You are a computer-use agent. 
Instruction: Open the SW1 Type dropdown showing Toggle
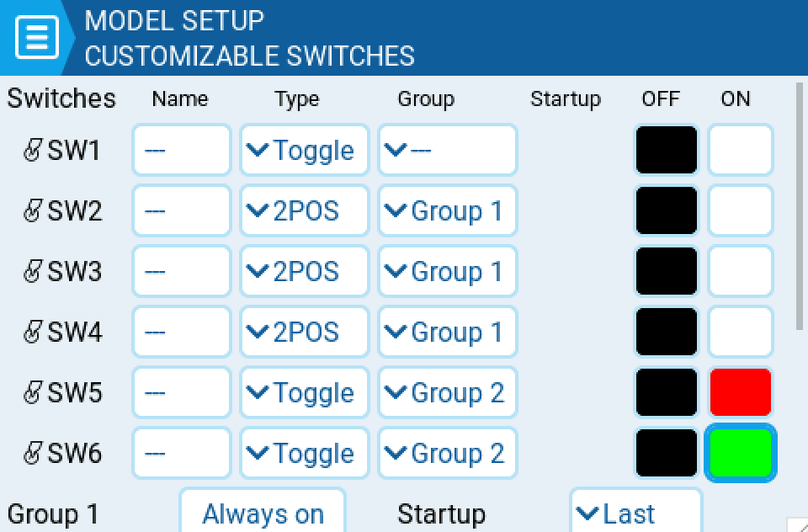(305, 150)
